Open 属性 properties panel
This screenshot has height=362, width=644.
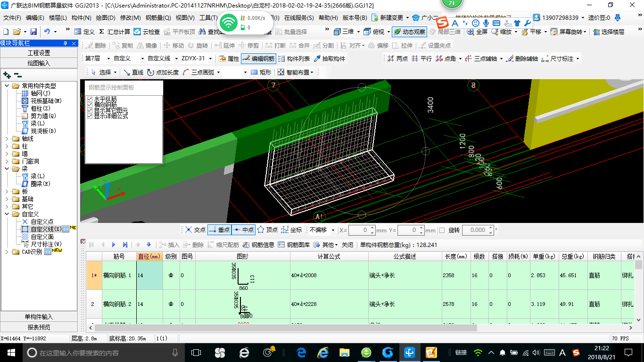click(229, 58)
